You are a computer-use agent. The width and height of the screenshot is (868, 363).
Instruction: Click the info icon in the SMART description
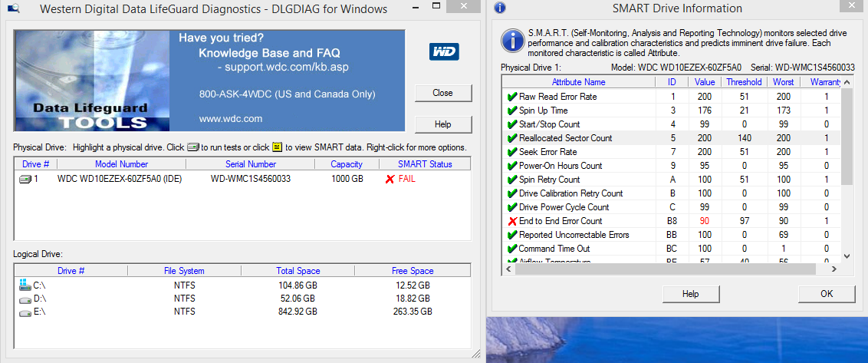[511, 41]
